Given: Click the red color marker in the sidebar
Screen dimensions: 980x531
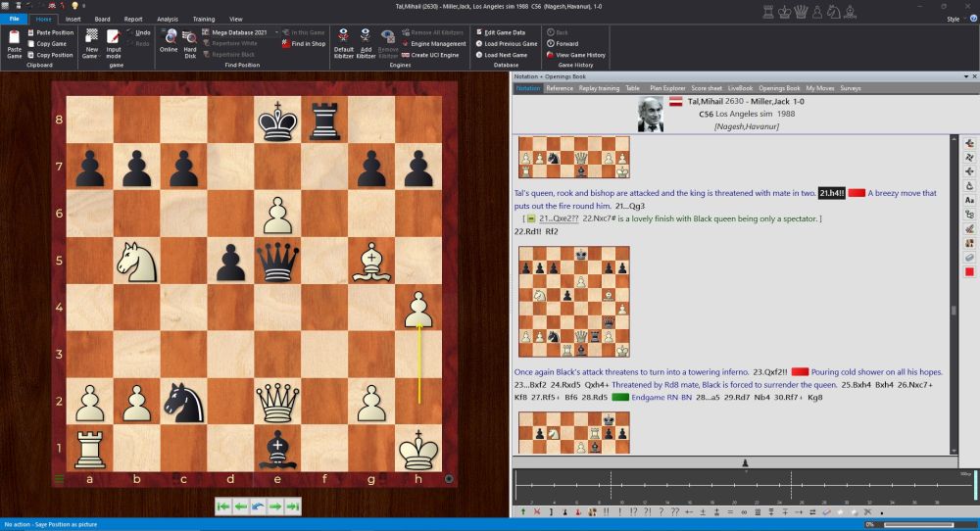Looking at the screenshot, I should (969, 271).
